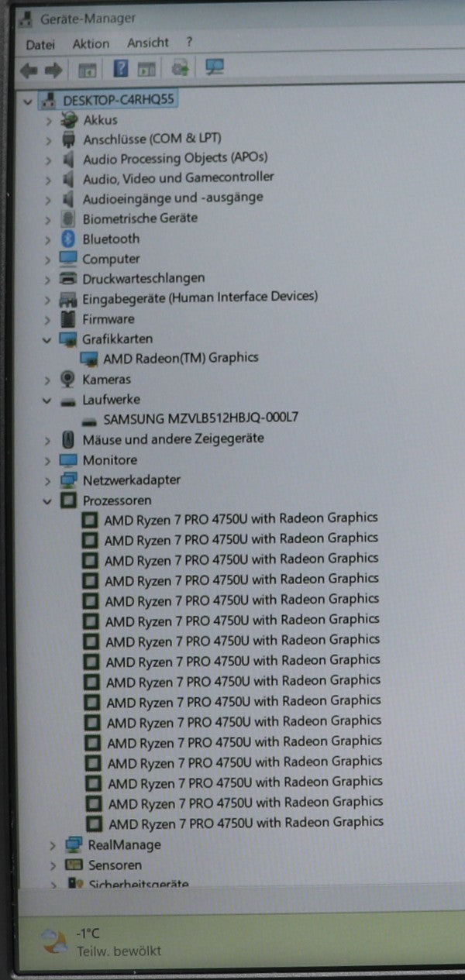465x980 pixels.
Task: Select the Akkus battery icon
Action: [x=69, y=120]
